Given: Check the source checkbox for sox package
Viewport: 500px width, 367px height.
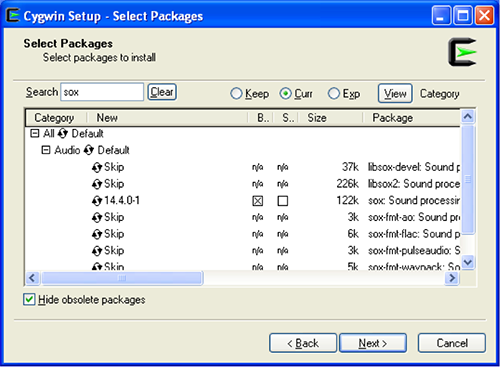Looking at the screenshot, I should click(x=283, y=201).
